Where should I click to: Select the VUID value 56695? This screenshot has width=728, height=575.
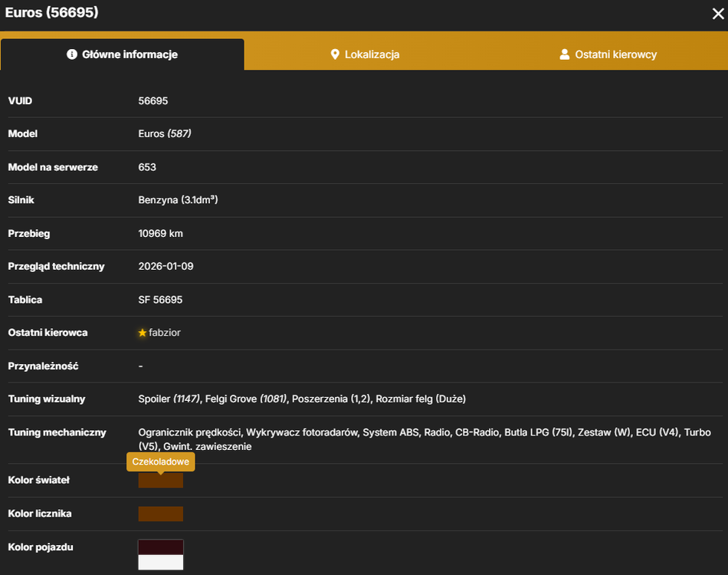[x=153, y=100]
